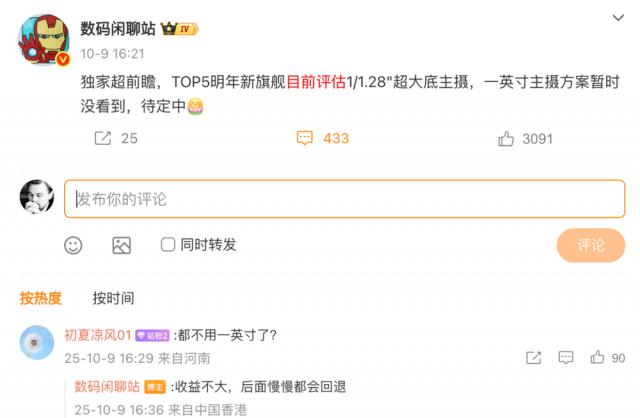Image resolution: width=640 pixels, height=418 pixels.
Task: Open 数码闲聊站 profile avatar
Action: click(x=44, y=40)
